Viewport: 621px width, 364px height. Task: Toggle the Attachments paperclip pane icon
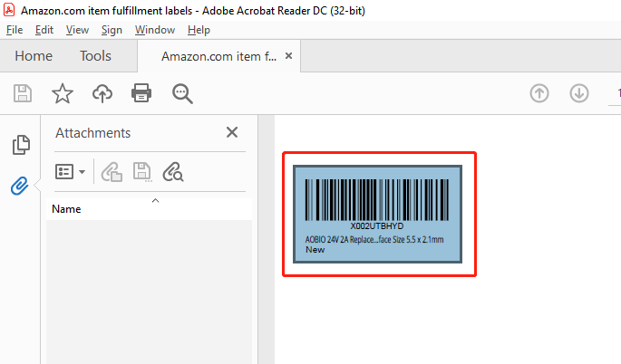20,186
